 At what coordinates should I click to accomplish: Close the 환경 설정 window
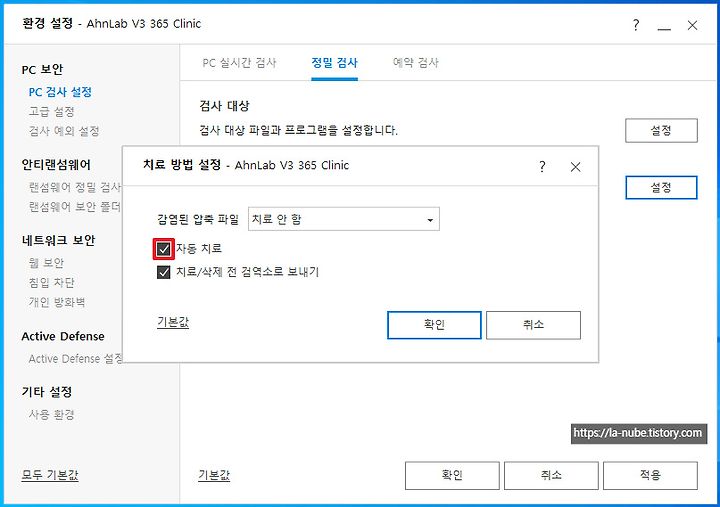point(692,25)
